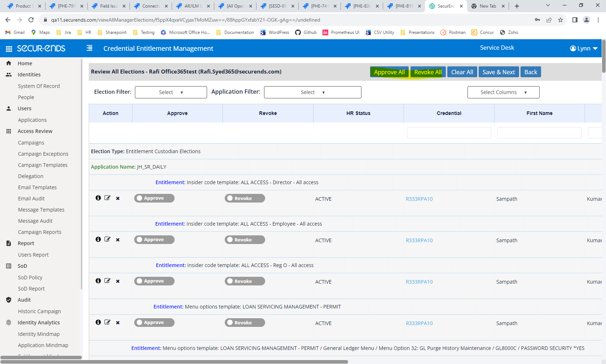Toggle Revoke on the Director entitlement row
Image resolution: width=606 pixels, height=364 pixels.
[x=245, y=198]
